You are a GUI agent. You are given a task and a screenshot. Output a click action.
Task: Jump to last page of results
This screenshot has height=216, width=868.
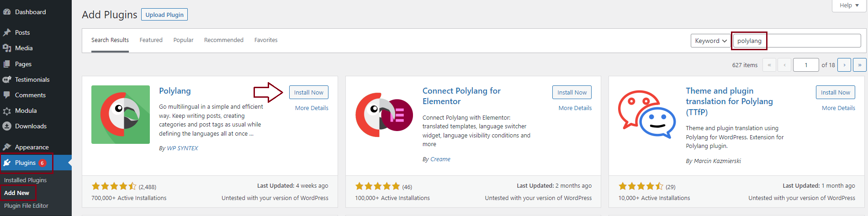[859, 65]
